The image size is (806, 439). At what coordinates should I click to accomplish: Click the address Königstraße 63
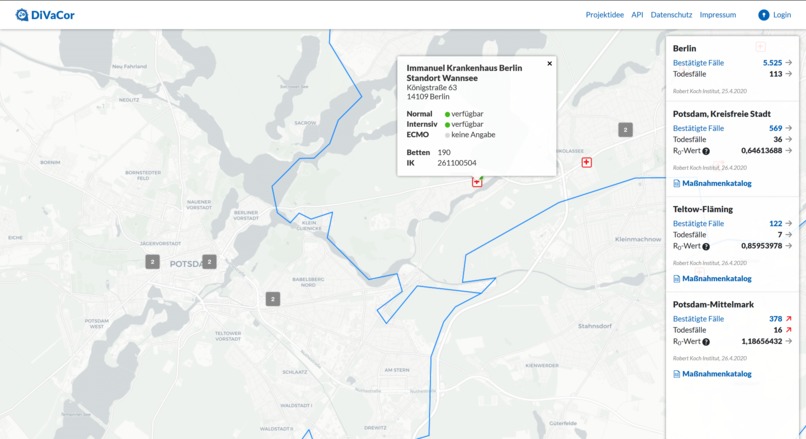432,87
